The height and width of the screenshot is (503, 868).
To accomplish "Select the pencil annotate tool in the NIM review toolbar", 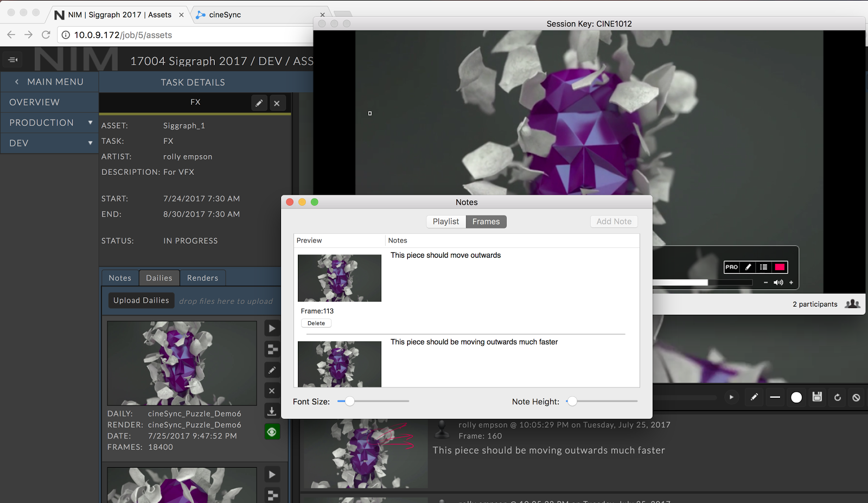I will point(754,397).
